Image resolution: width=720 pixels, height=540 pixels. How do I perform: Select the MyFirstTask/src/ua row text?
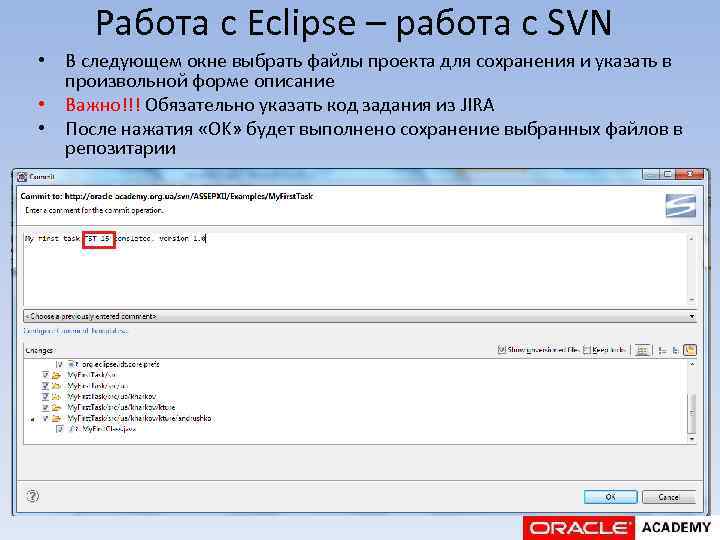coord(97,386)
